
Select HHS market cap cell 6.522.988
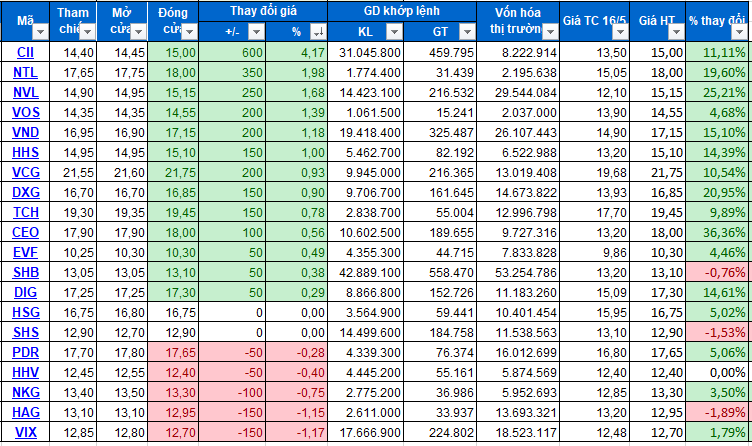point(518,152)
